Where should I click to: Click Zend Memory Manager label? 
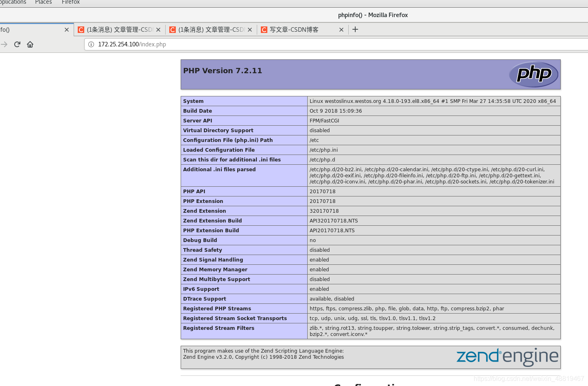tap(215, 270)
